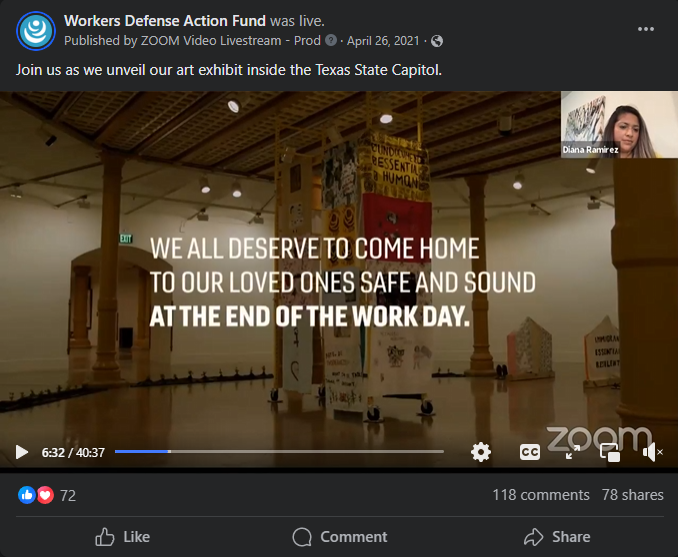Open video settings gear menu
The height and width of the screenshot is (557, 678).
pos(481,452)
